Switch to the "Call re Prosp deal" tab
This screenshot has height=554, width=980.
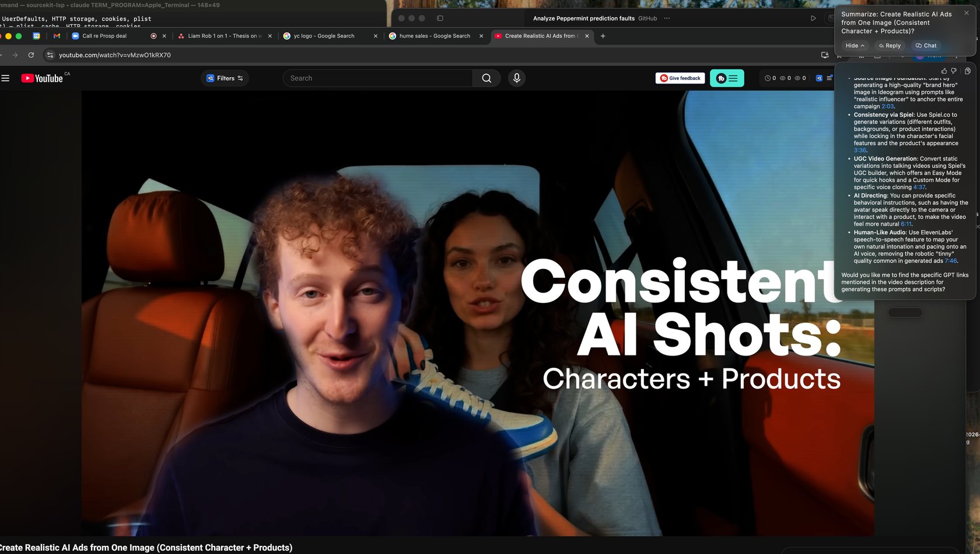coord(104,36)
